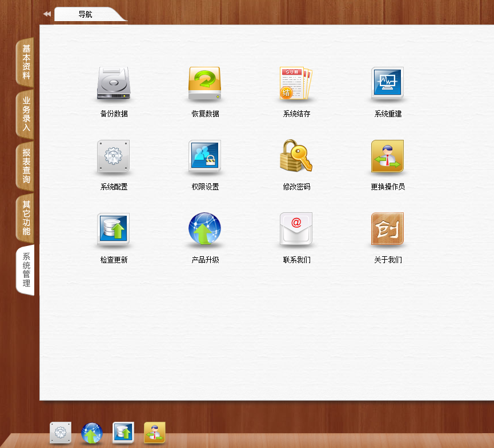494x448 pixels.
Task: Switch to the 其它功能 side tab
Action: (x=25, y=218)
